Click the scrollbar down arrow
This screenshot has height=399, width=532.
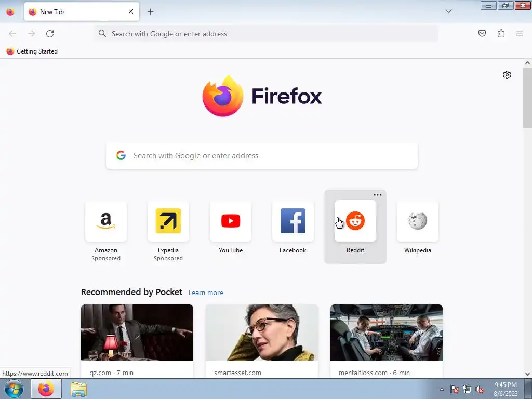point(527,374)
